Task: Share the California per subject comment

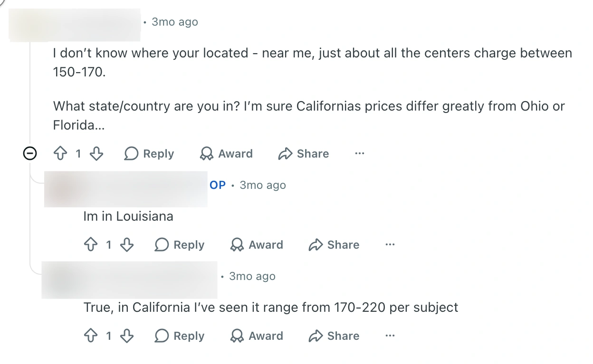Action: 334,336
